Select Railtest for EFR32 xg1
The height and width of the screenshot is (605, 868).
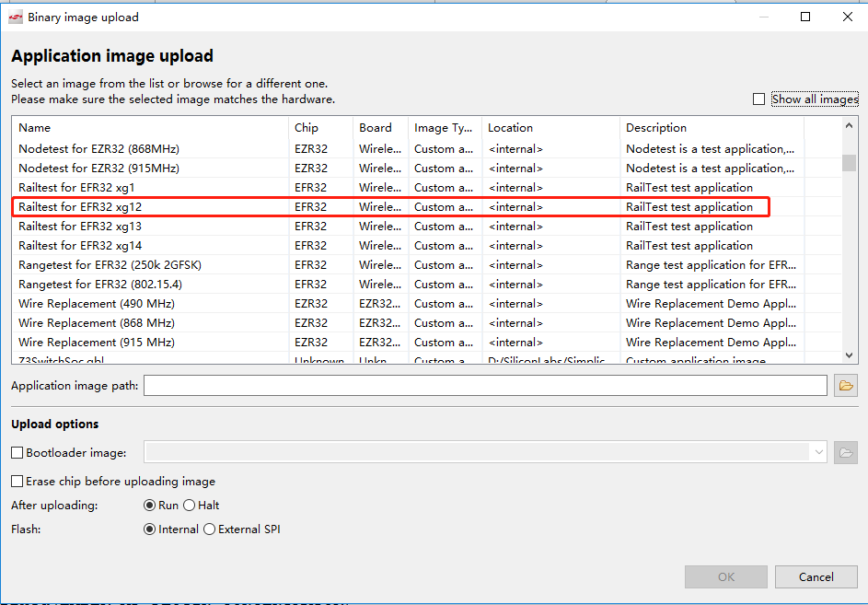(x=427, y=188)
